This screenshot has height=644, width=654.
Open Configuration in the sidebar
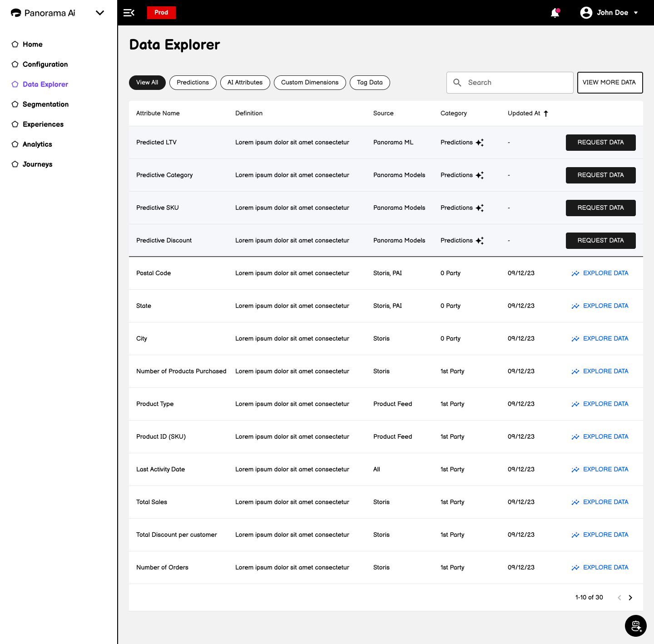(x=45, y=64)
